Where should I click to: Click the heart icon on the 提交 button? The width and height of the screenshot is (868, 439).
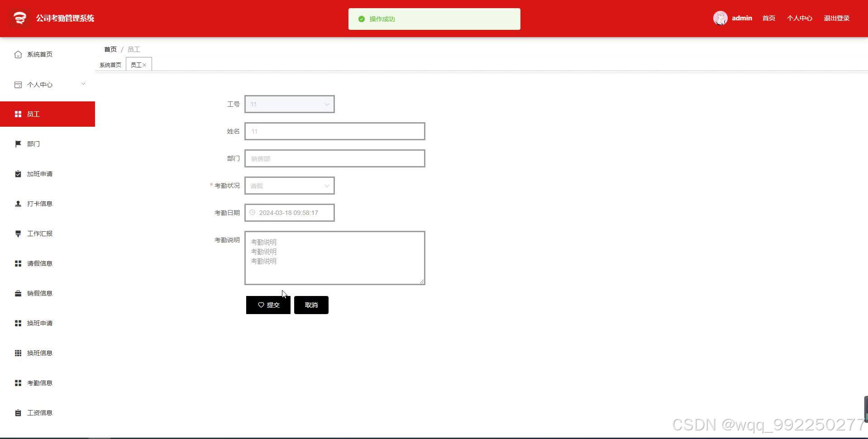(261, 305)
